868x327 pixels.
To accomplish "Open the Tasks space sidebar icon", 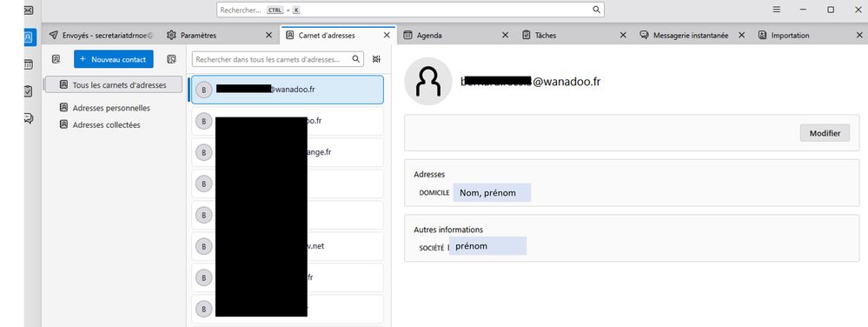I will [x=28, y=91].
